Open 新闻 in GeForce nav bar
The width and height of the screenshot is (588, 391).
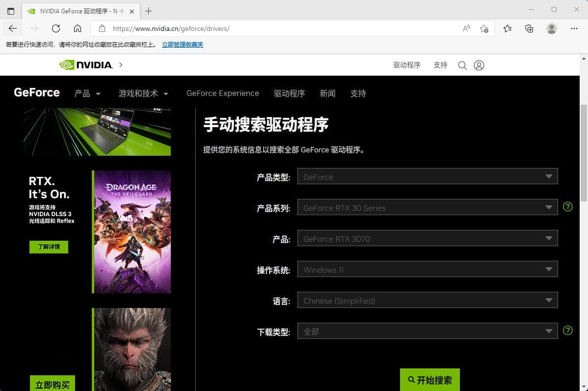click(327, 93)
